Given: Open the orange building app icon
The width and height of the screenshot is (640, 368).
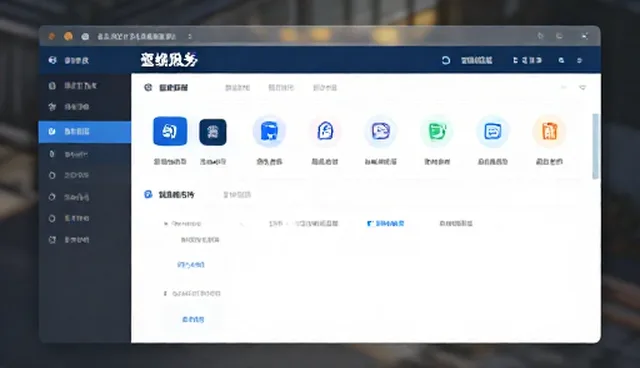Looking at the screenshot, I should point(549,131).
